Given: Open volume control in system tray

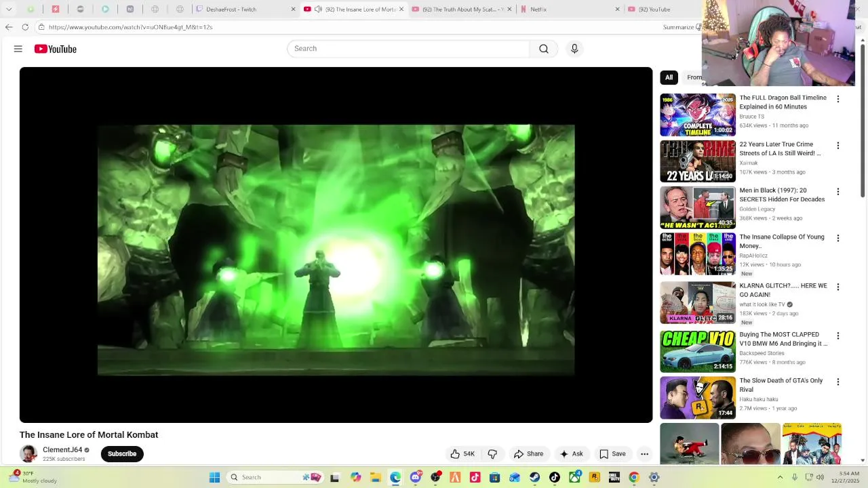Looking at the screenshot, I should click(x=820, y=477).
